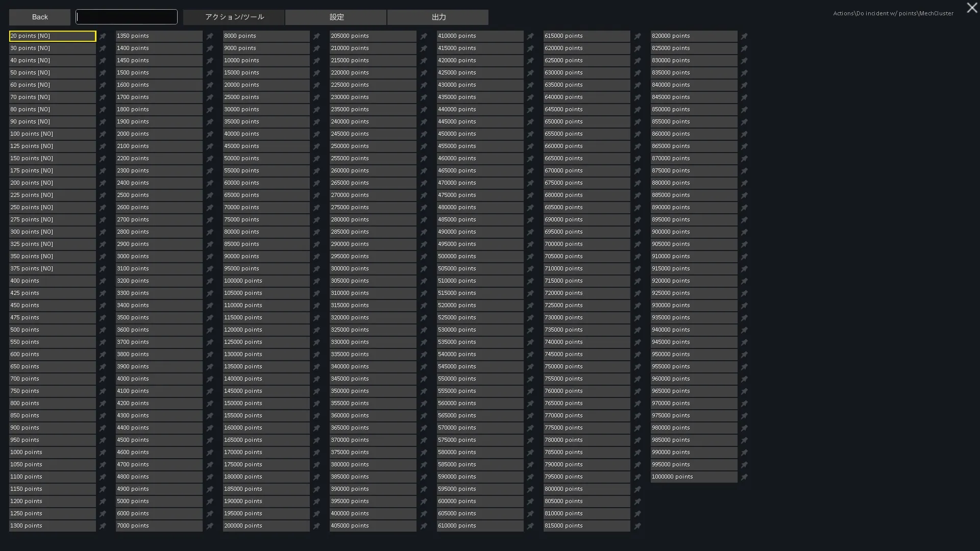This screenshot has height=551, width=980.
Task: Pin the 20 points [NO] entry
Action: click(103, 36)
